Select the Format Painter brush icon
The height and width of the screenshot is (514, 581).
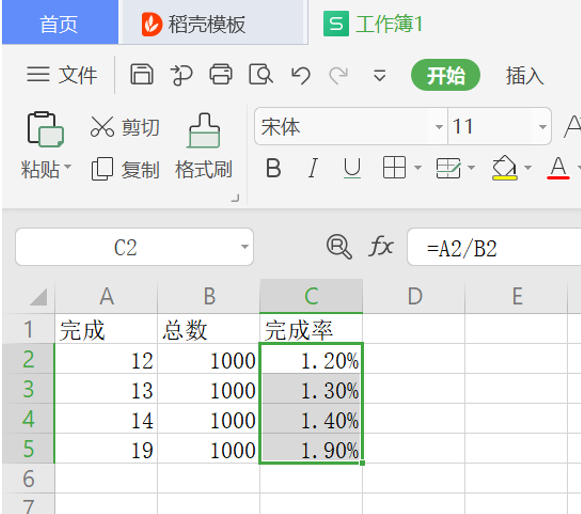pos(204,130)
